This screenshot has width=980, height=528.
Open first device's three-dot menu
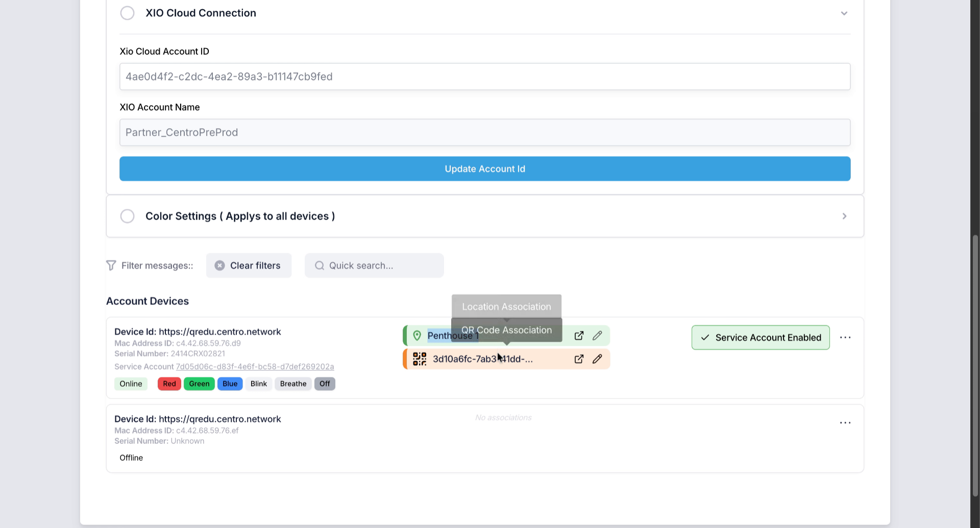(x=845, y=338)
